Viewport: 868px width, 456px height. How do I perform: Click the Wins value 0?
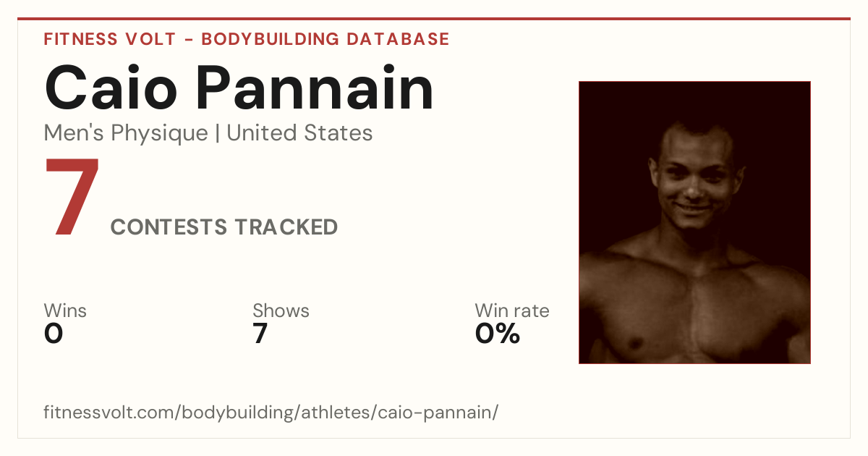click(54, 334)
